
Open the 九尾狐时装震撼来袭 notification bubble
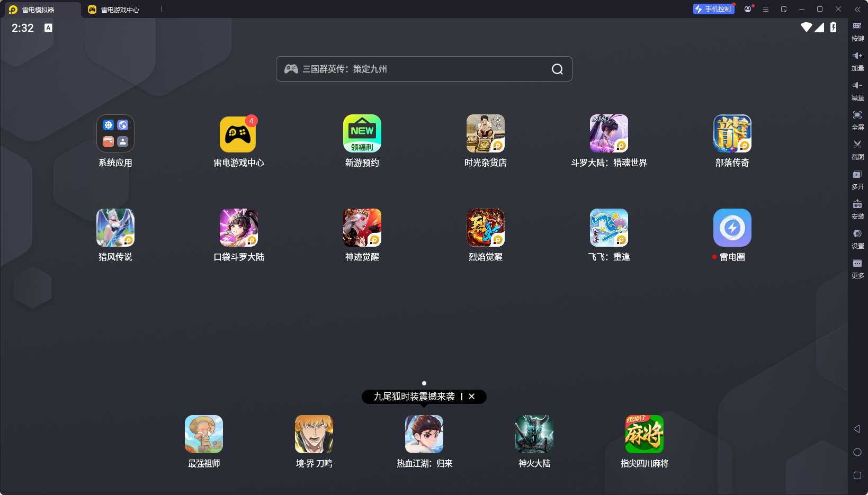pyautogui.click(x=414, y=397)
